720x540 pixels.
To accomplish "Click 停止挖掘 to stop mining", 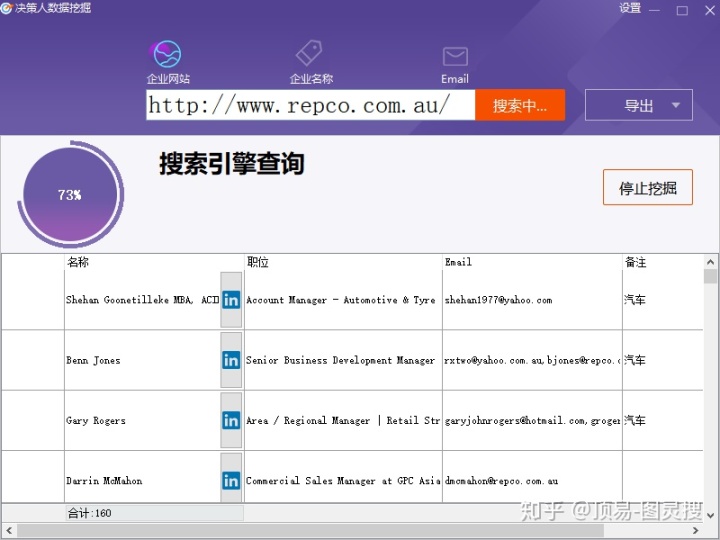I will 647,187.
